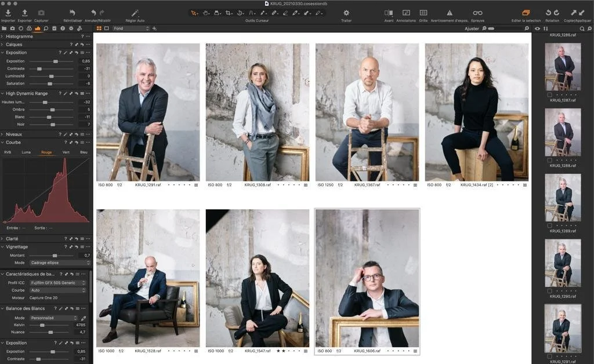Open the library folder tool tab

click(x=4, y=28)
